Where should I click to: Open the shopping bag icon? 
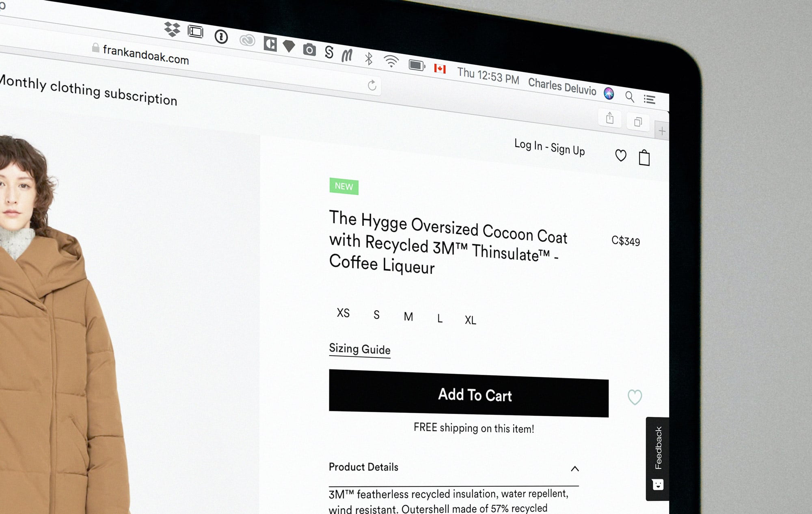pyautogui.click(x=644, y=158)
